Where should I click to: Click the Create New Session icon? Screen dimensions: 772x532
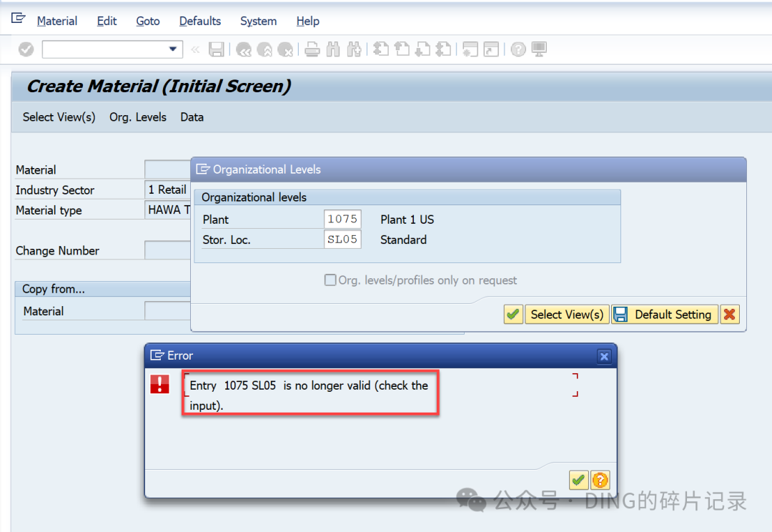click(x=470, y=49)
